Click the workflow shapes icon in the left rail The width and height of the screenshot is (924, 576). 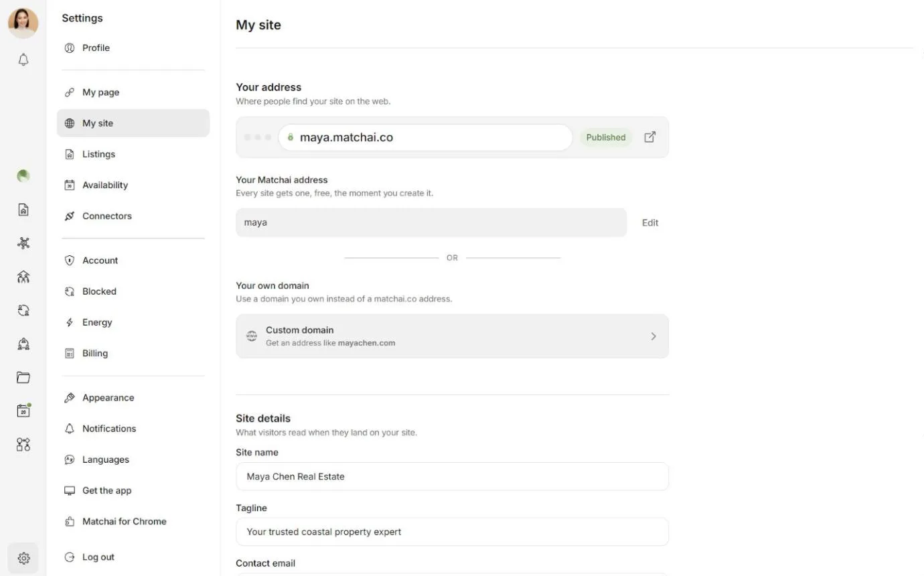click(x=23, y=444)
